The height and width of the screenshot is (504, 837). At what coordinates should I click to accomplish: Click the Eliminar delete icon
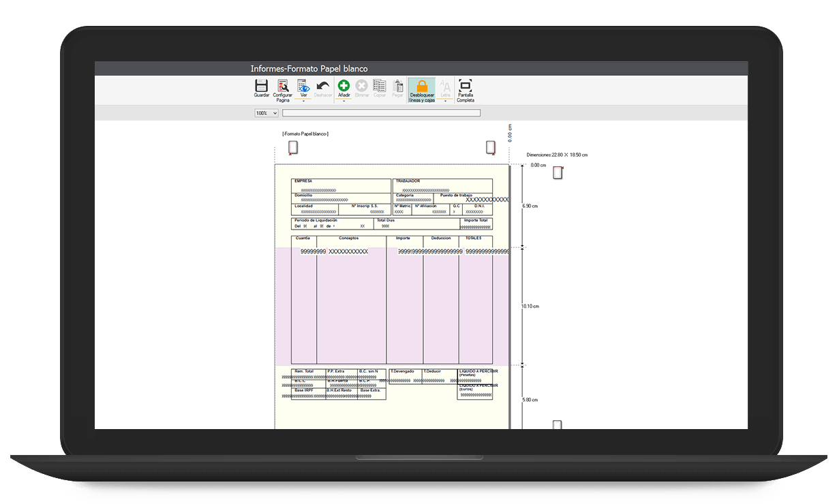point(361,86)
